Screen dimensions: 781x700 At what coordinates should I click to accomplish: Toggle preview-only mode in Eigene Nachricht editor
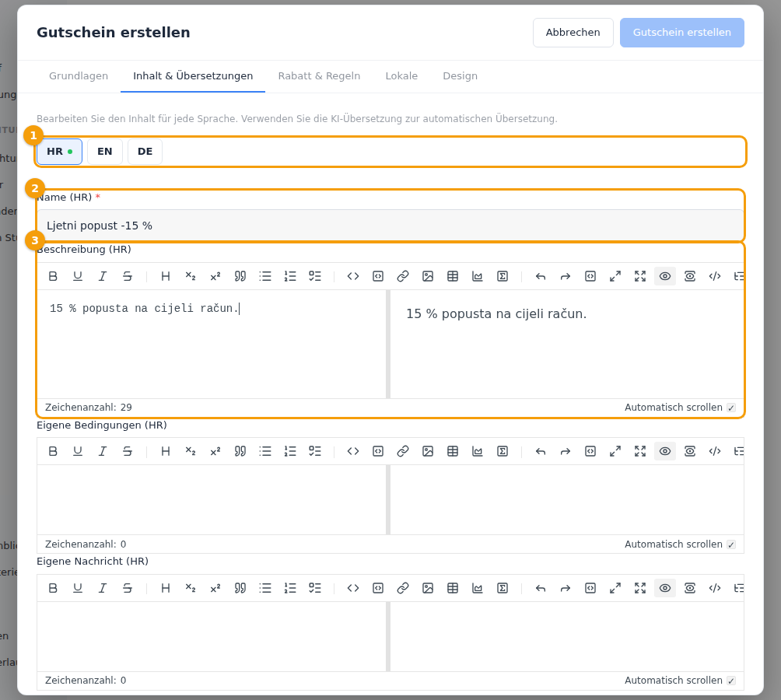click(690, 589)
